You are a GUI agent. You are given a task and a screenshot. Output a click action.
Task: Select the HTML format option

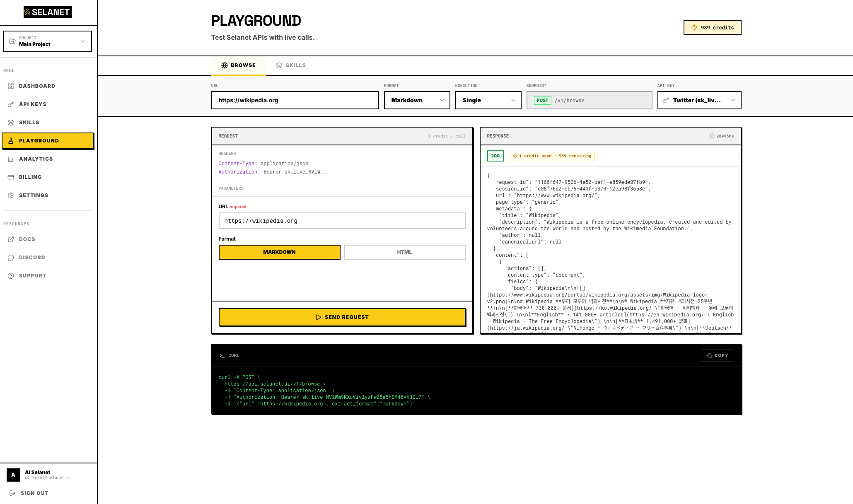(x=404, y=252)
